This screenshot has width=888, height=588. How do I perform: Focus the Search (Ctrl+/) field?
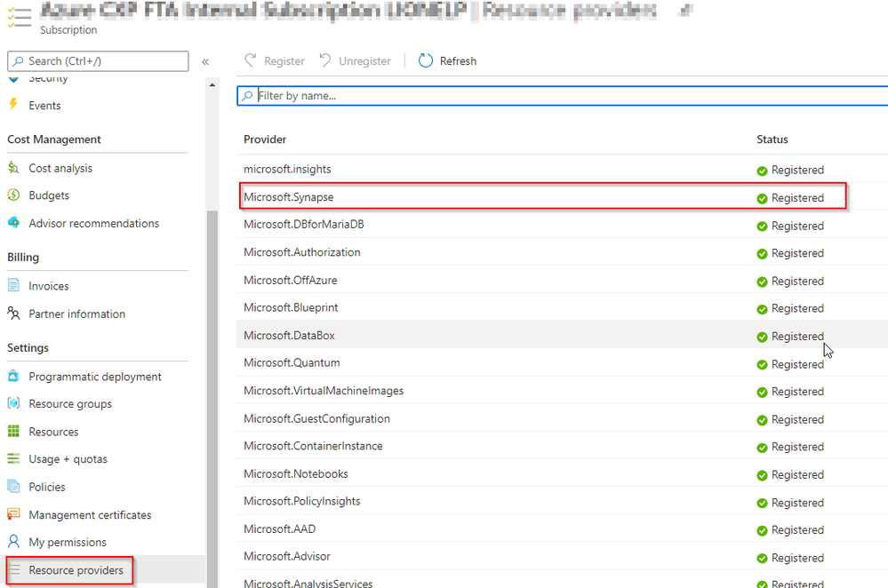[x=98, y=61]
